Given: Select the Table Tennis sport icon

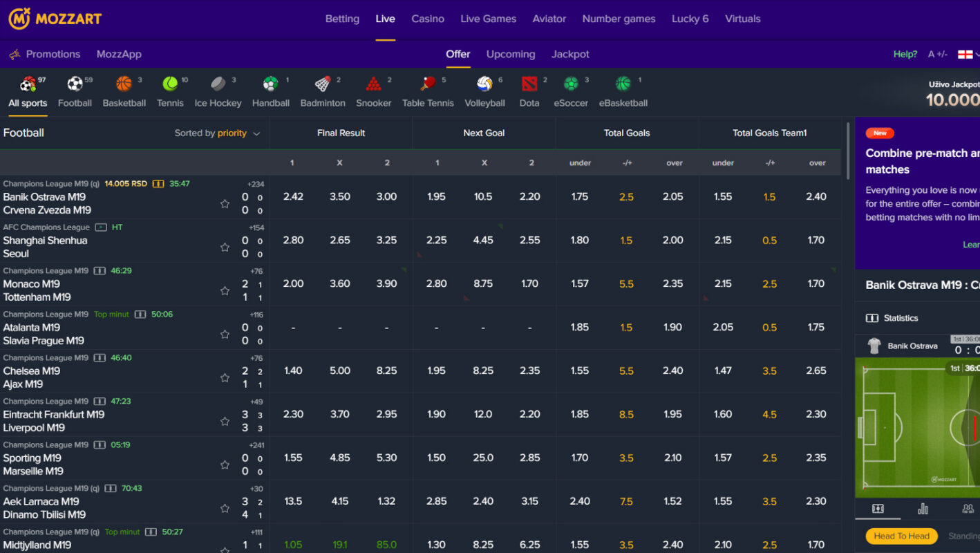Looking at the screenshot, I should click(428, 84).
